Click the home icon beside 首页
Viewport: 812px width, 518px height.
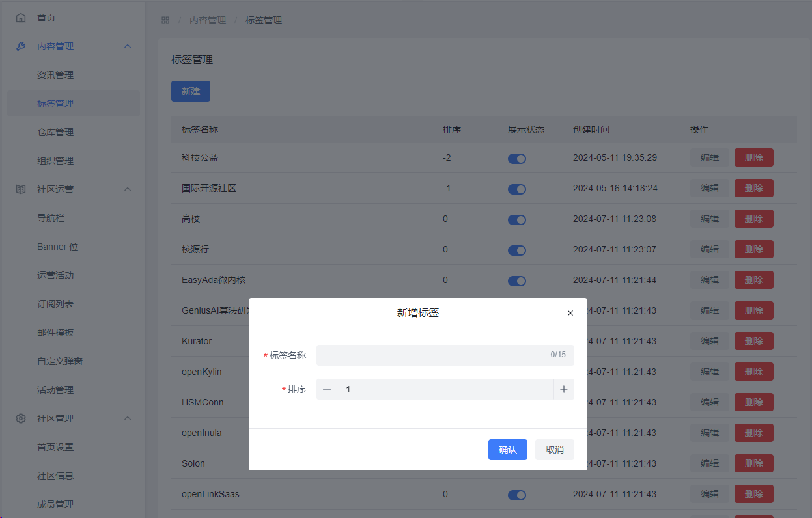click(x=21, y=18)
